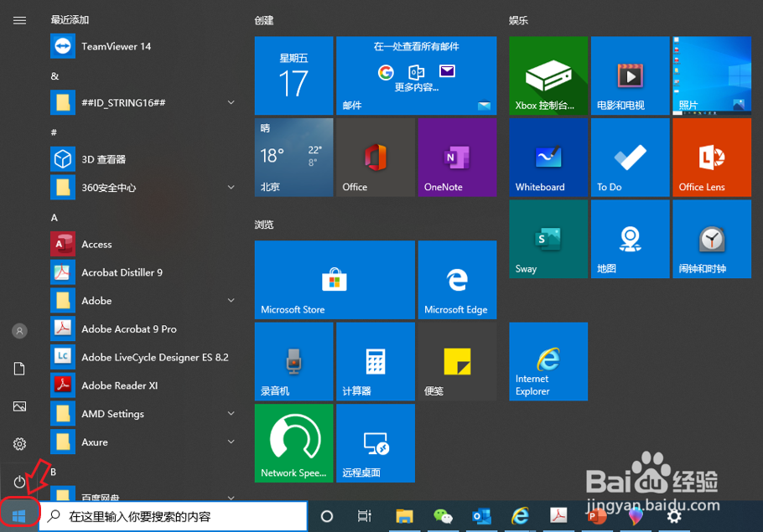Open the user account button in the sidebar
This screenshot has width=763, height=532.
click(19, 331)
